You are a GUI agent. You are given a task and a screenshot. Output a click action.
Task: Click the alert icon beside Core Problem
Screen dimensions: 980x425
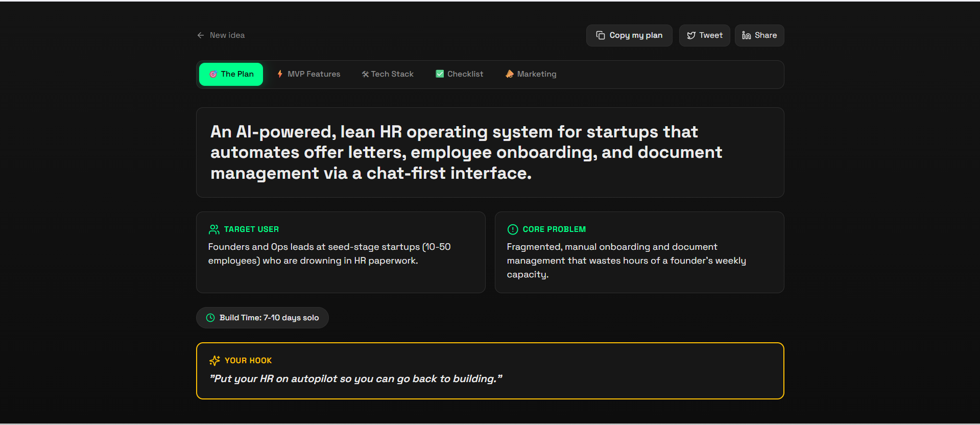click(x=513, y=229)
